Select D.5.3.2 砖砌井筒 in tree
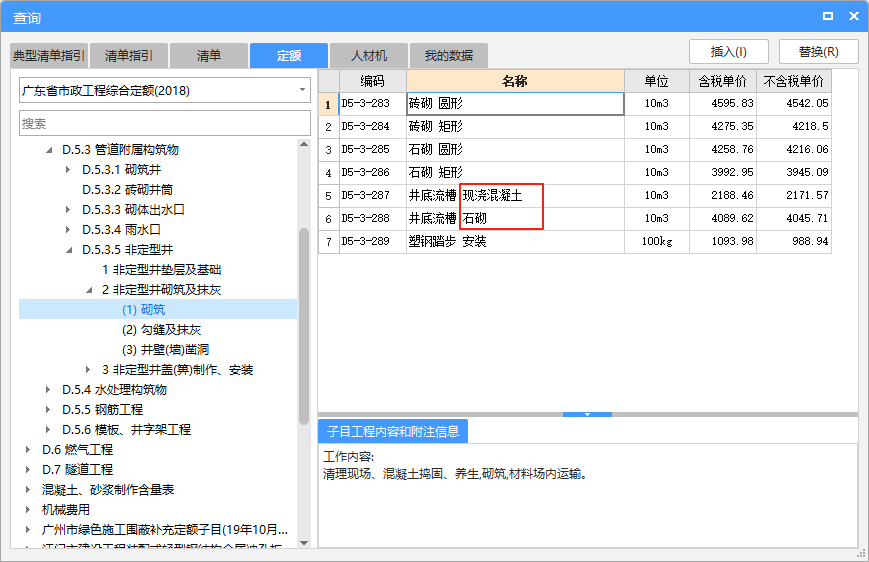The width and height of the screenshot is (869, 562). 127,190
